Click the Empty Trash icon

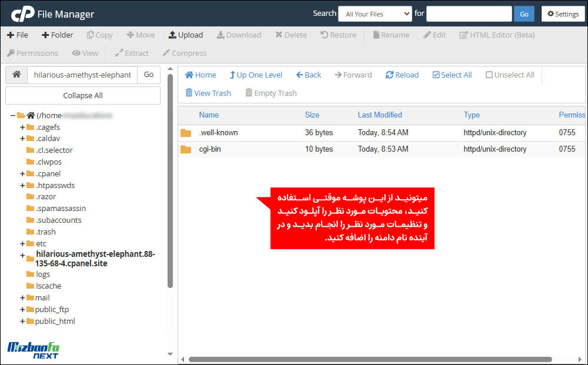tap(270, 93)
